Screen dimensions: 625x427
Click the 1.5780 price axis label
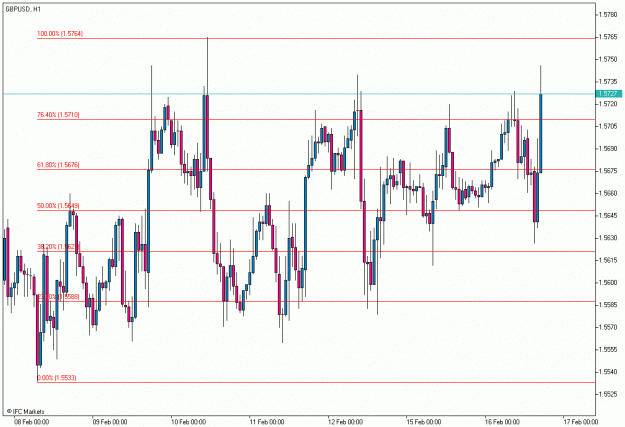pyautogui.click(x=608, y=15)
